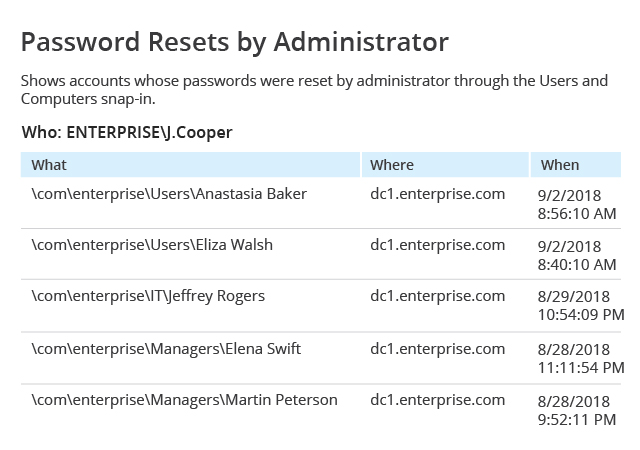Select the Martin Peterson account path
Screen dimensions: 640x450
[x=184, y=400]
